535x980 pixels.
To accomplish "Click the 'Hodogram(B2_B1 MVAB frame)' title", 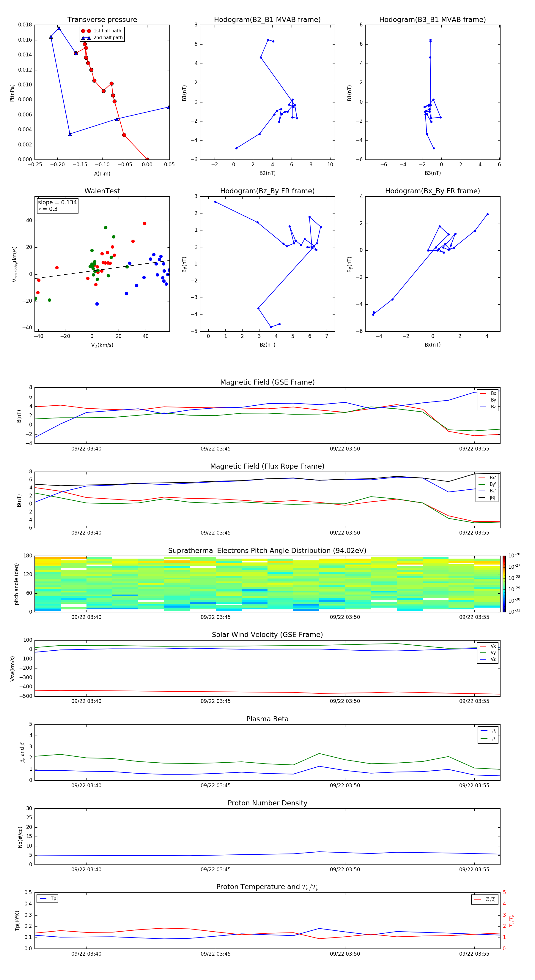I will (267, 20).
